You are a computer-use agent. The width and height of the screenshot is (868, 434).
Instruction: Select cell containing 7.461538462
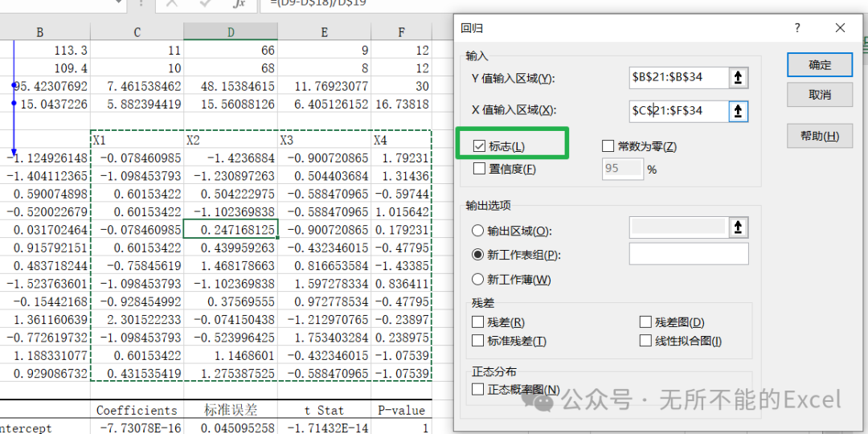pyautogui.click(x=137, y=86)
